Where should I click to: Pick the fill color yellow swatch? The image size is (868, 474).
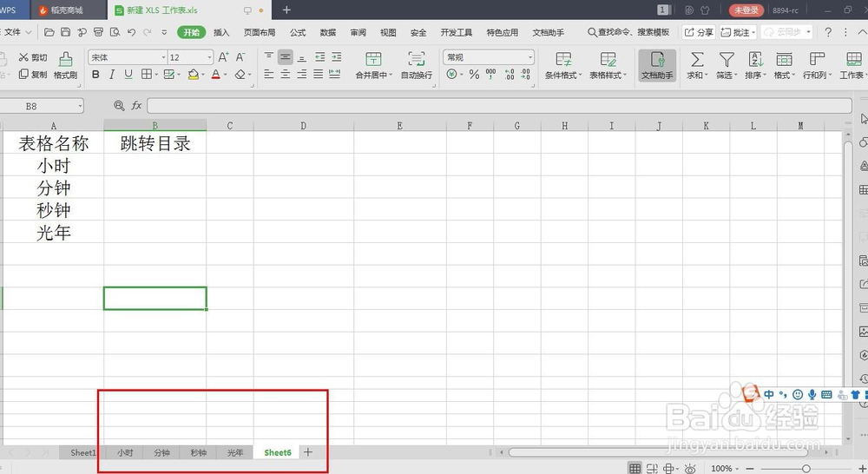click(193, 74)
